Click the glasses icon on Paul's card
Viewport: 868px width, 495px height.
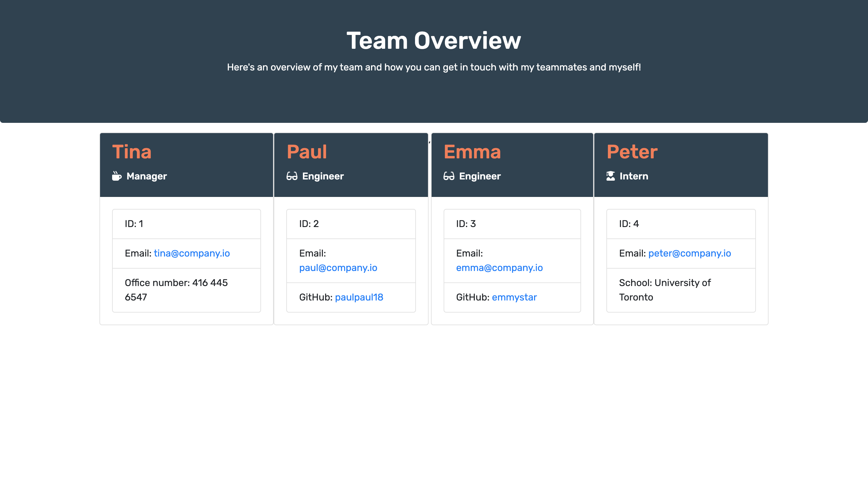point(292,176)
